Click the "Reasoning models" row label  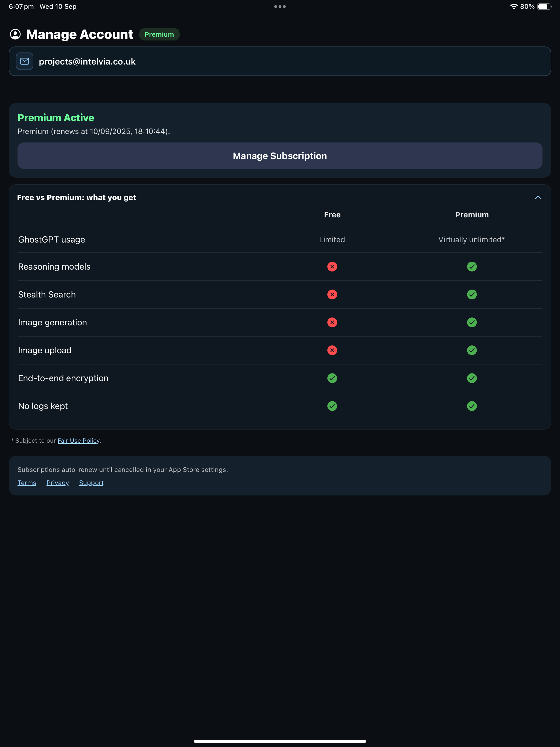click(x=54, y=266)
